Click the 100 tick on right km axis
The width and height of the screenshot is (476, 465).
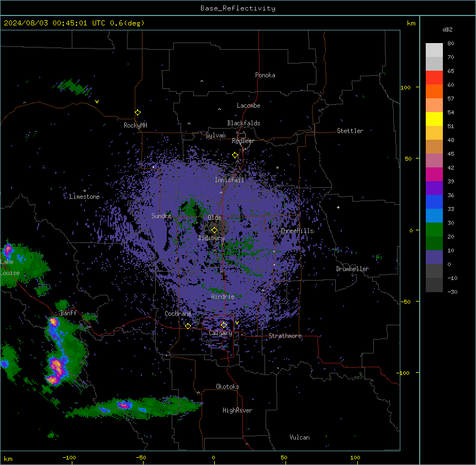pos(405,87)
